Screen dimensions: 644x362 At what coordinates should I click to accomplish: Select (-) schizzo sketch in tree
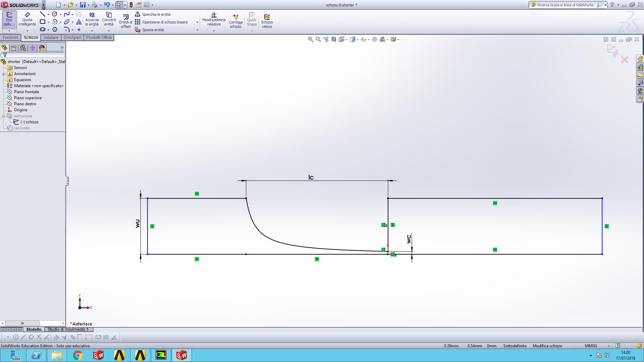pyautogui.click(x=30, y=122)
